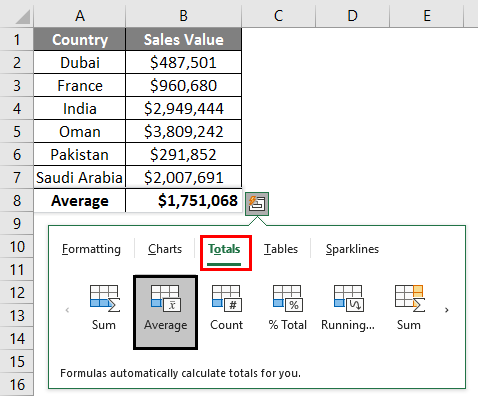Click the $291,852 cell
Image resolution: width=478 pixels, height=396 pixels.
click(183, 154)
